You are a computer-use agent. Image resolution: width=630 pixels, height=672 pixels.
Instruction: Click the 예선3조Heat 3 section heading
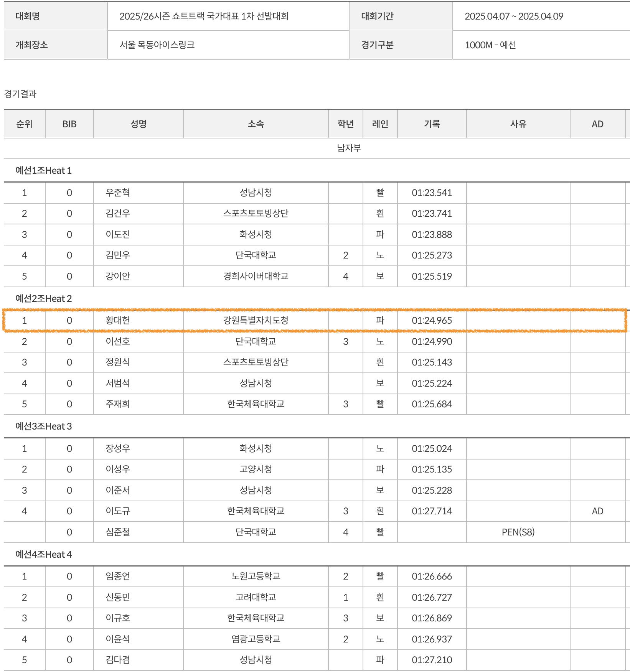coord(43,427)
